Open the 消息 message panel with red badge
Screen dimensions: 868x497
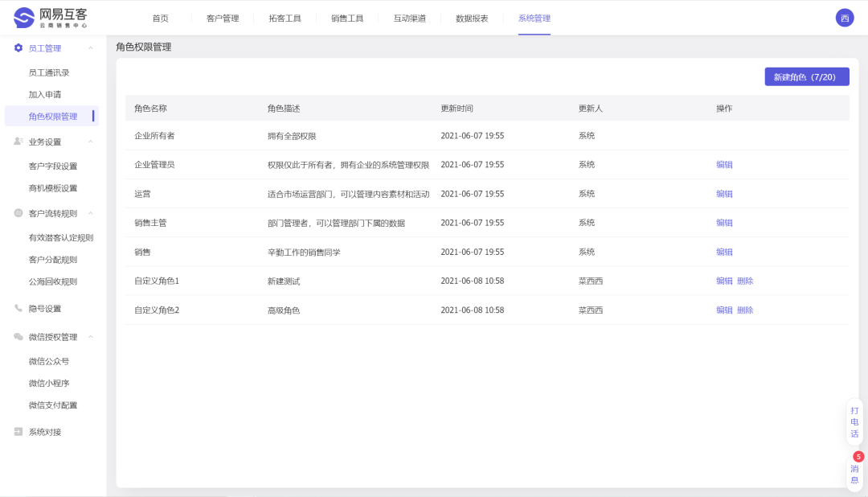pos(854,470)
